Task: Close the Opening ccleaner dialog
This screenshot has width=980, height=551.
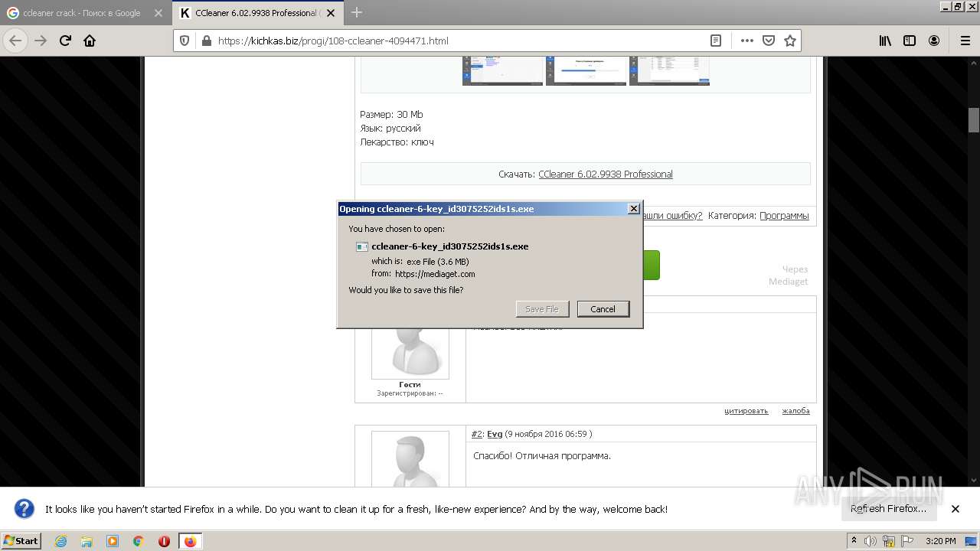Action: [633, 208]
